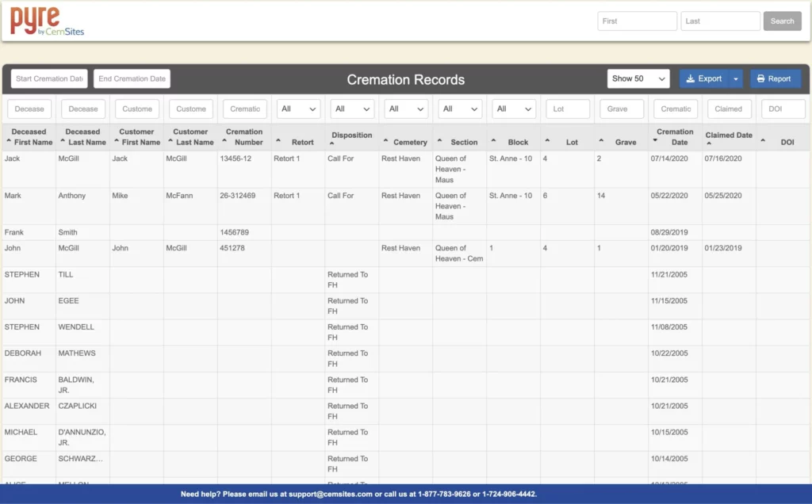
Task: Click the Report button label
Action: [779, 78]
